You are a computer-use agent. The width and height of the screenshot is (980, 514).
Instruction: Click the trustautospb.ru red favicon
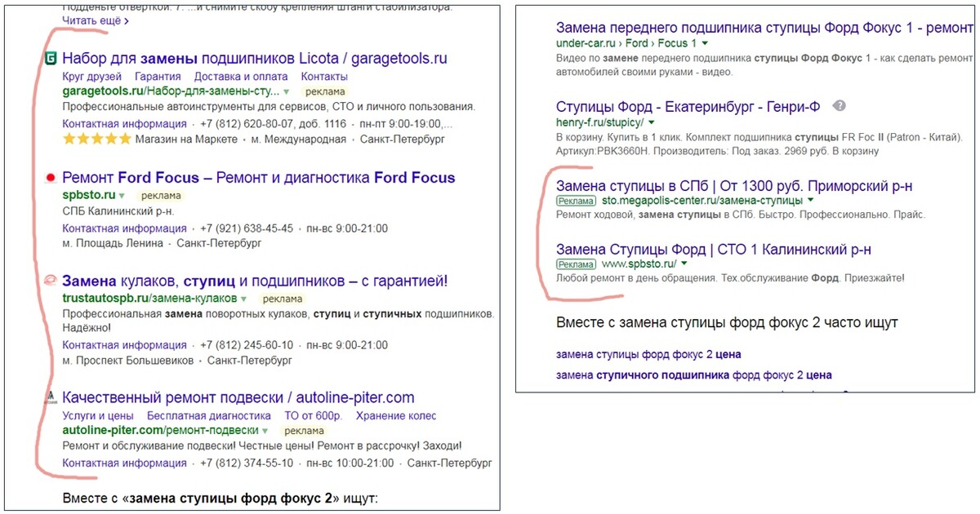click(50, 281)
